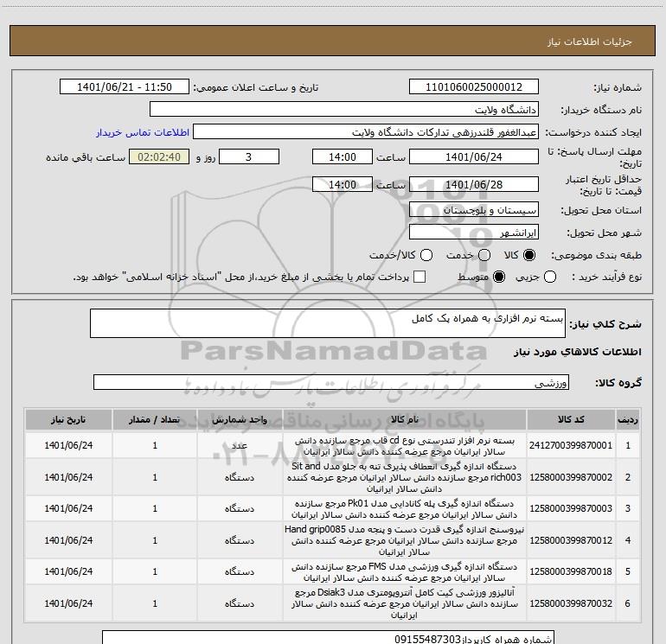This screenshot has height=644, width=666.
Task: Click the request number field 1101060025000012
Action: tap(474, 87)
